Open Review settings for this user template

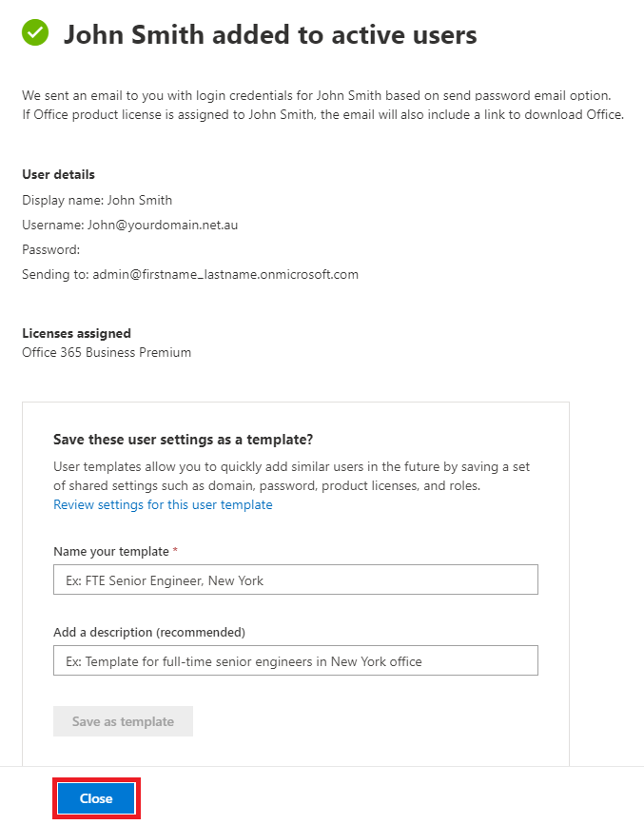(x=163, y=504)
